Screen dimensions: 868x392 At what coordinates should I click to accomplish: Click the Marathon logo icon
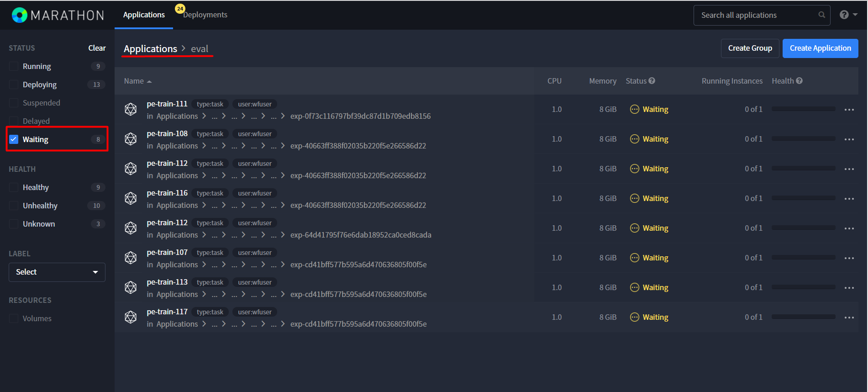click(20, 15)
